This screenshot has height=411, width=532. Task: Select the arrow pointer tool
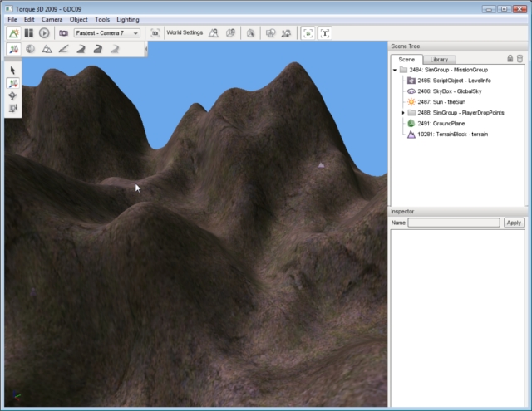point(13,71)
